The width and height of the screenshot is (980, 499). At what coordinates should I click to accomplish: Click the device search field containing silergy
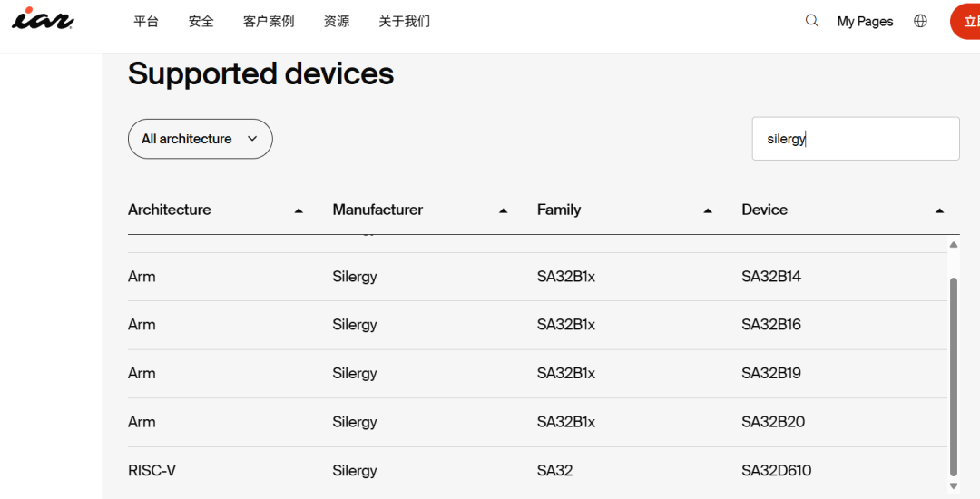click(855, 139)
